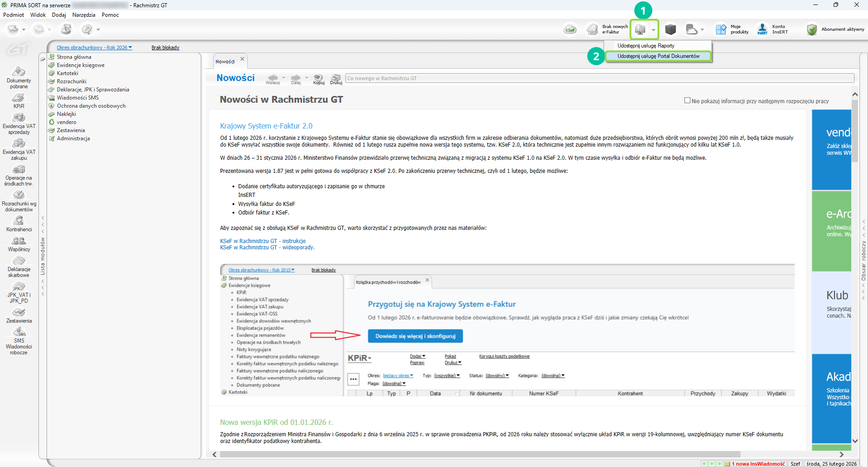Open the Kontrahenci module icon
Viewport: 868px width, 467px height.
pyautogui.click(x=19, y=223)
